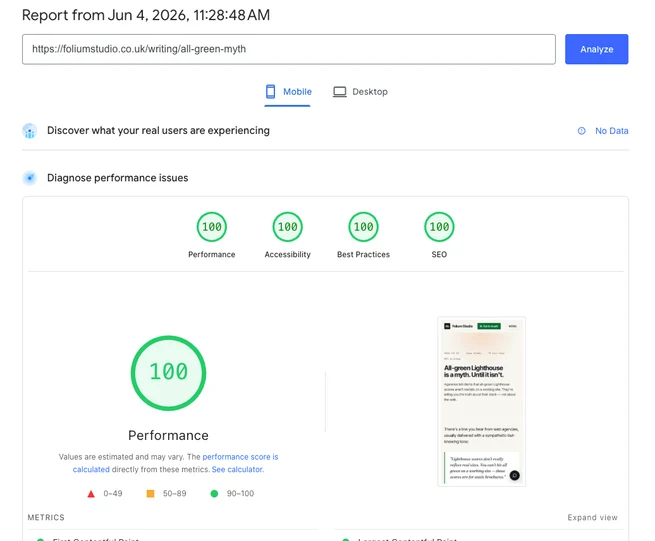
Task: Click the desktop laptop icon
Action: tap(340, 91)
